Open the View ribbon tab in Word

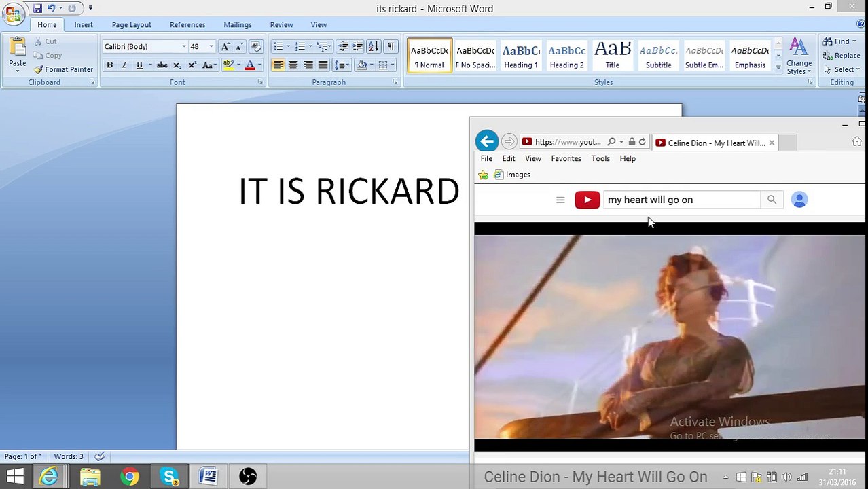click(x=319, y=24)
